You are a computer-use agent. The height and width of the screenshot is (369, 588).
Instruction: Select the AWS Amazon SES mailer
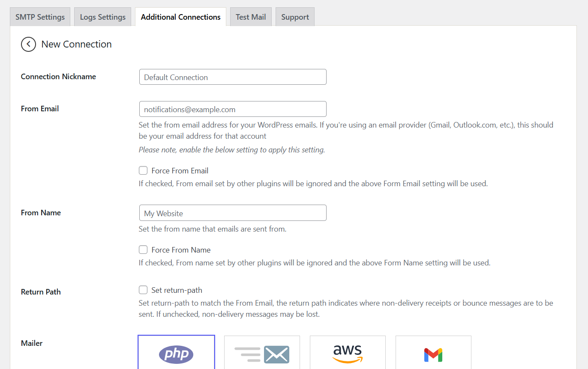[348, 354]
